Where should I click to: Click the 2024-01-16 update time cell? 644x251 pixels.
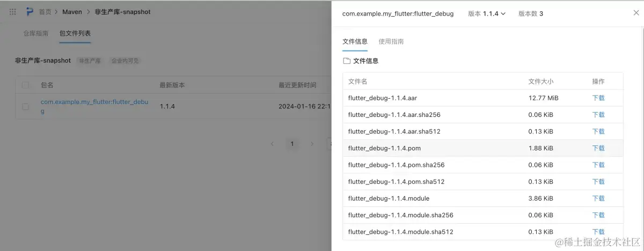click(305, 107)
